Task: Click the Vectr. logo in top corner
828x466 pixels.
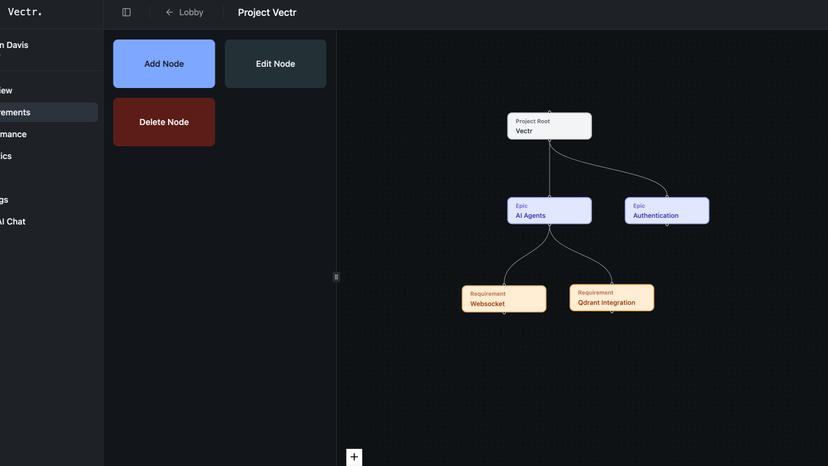Action: (25, 12)
